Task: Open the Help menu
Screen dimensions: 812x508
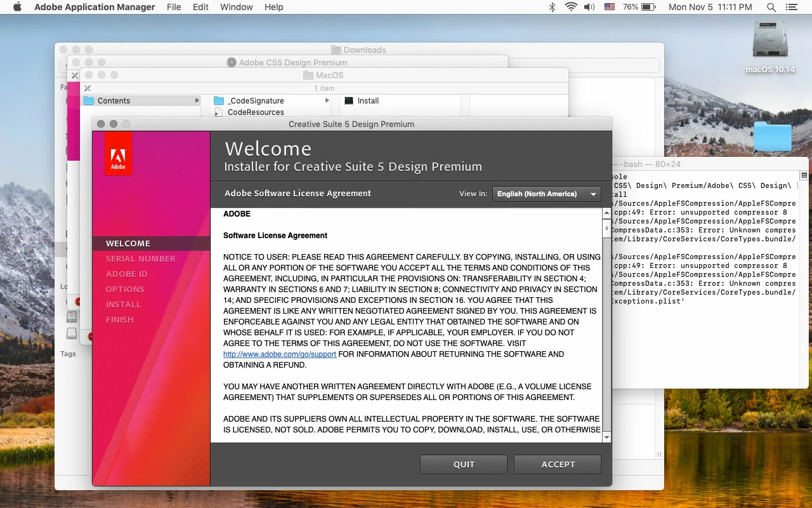Action: tap(274, 7)
